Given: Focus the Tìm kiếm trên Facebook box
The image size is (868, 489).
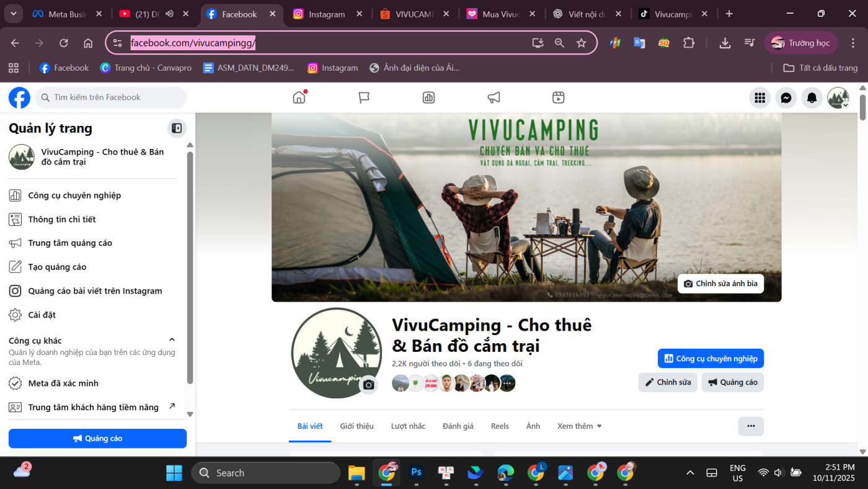Looking at the screenshot, I should click(110, 97).
